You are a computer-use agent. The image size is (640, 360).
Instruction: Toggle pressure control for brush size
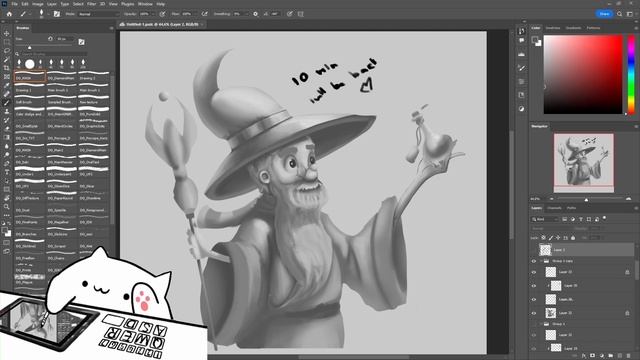289,14
